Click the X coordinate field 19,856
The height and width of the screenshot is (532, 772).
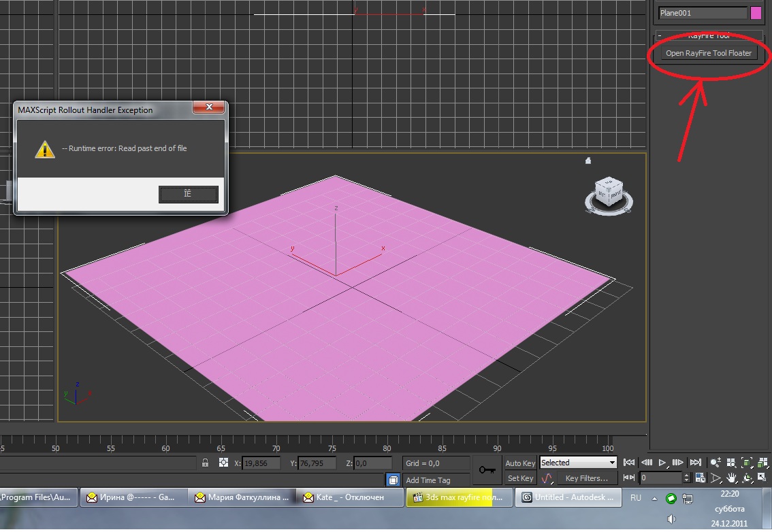click(261, 463)
